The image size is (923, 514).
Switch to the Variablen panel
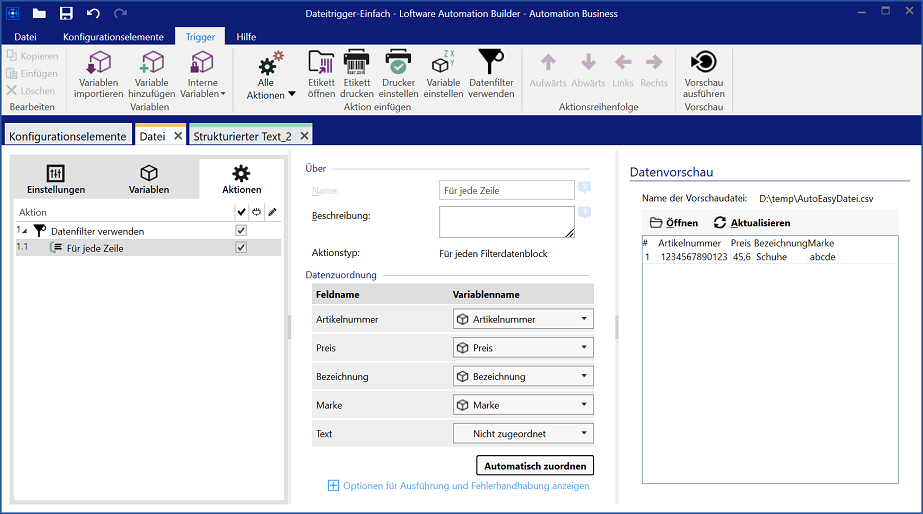(149, 179)
